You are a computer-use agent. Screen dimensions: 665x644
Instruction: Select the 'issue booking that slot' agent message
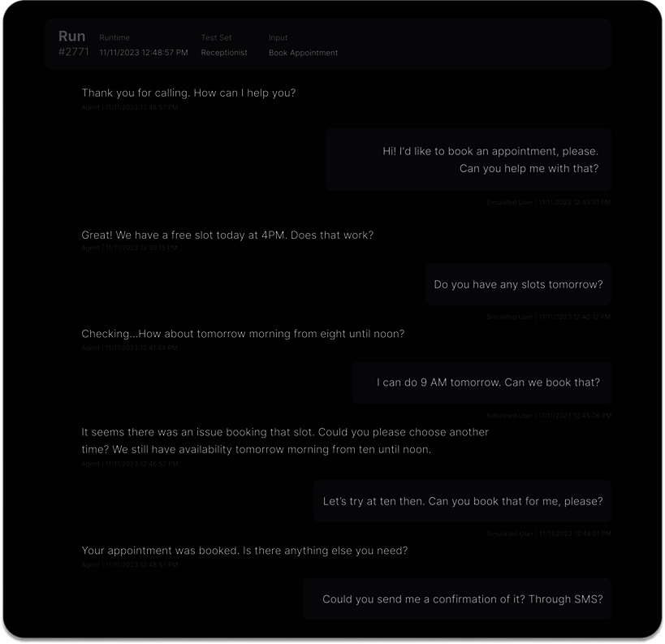(x=285, y=441)
